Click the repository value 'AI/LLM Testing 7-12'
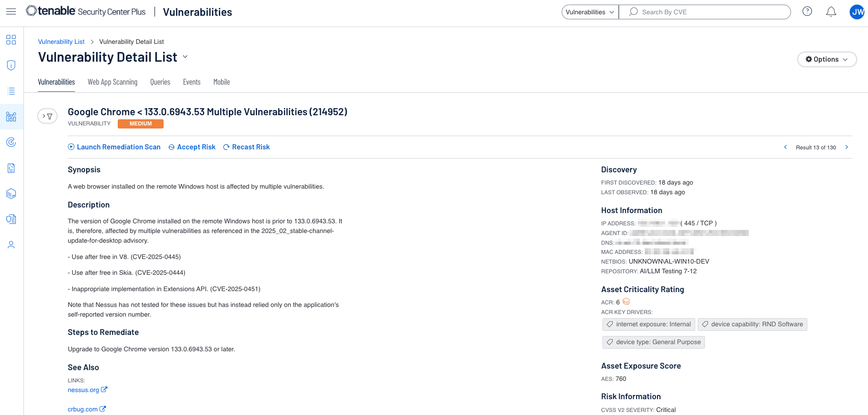The height and width of the screenshot is (415, 868). coord(668,271)
